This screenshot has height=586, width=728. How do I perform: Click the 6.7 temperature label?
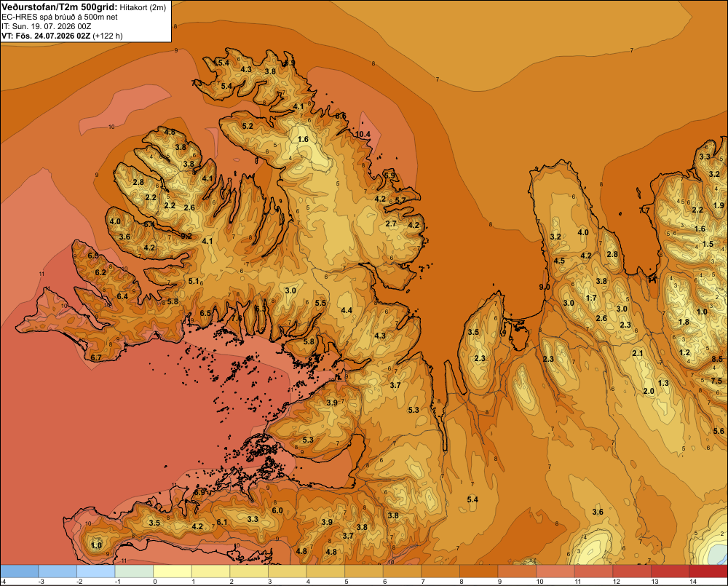[x=95, y=357]
